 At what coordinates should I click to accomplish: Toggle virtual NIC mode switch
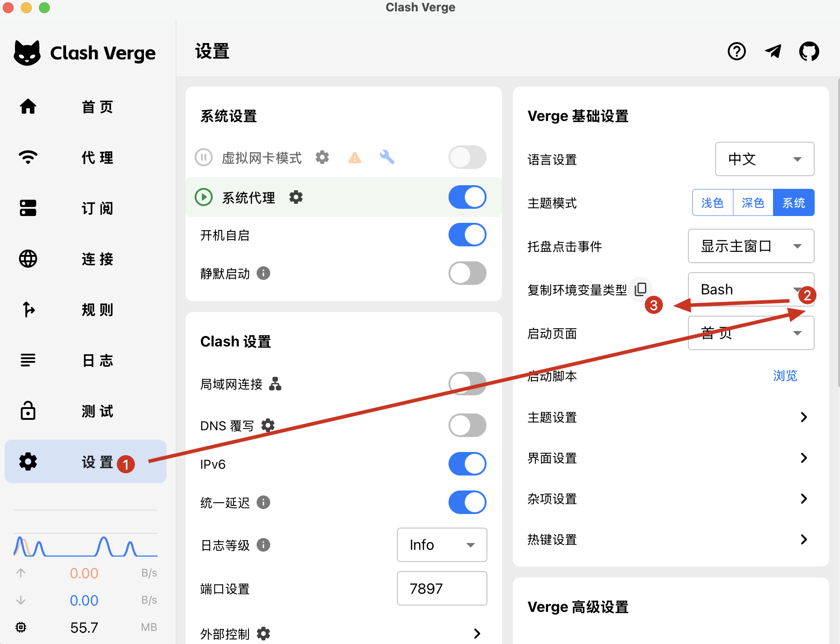[x=467, y=157]
